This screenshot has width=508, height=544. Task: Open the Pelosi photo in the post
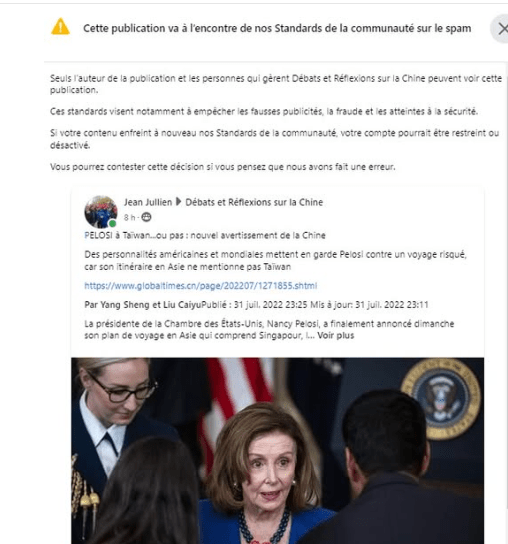(277, 451)
